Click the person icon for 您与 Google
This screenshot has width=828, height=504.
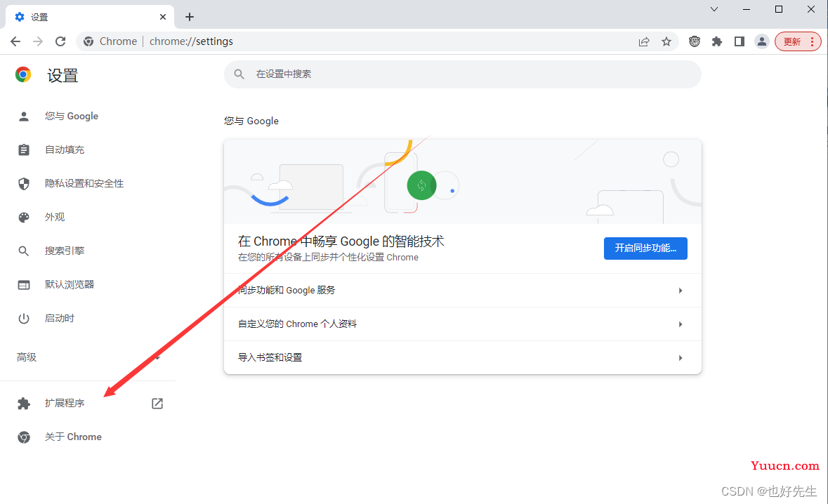[24, 116]
